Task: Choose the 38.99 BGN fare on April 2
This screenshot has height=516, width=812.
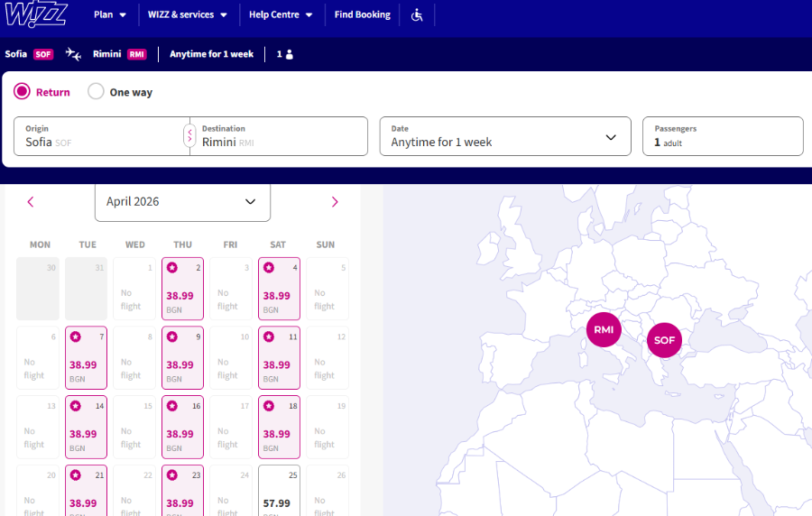Action: (x=182, y=289)
